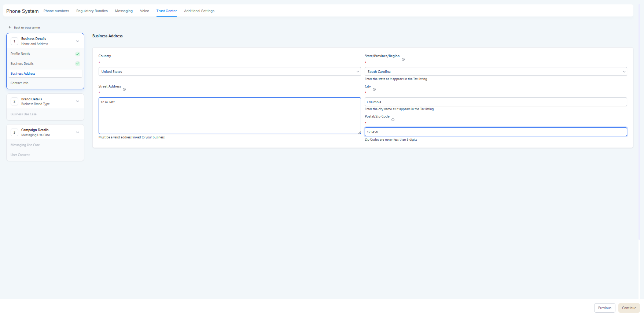Click the green checkmark beside sidebar Business Details
644x316 pixels.
(78, 64)
